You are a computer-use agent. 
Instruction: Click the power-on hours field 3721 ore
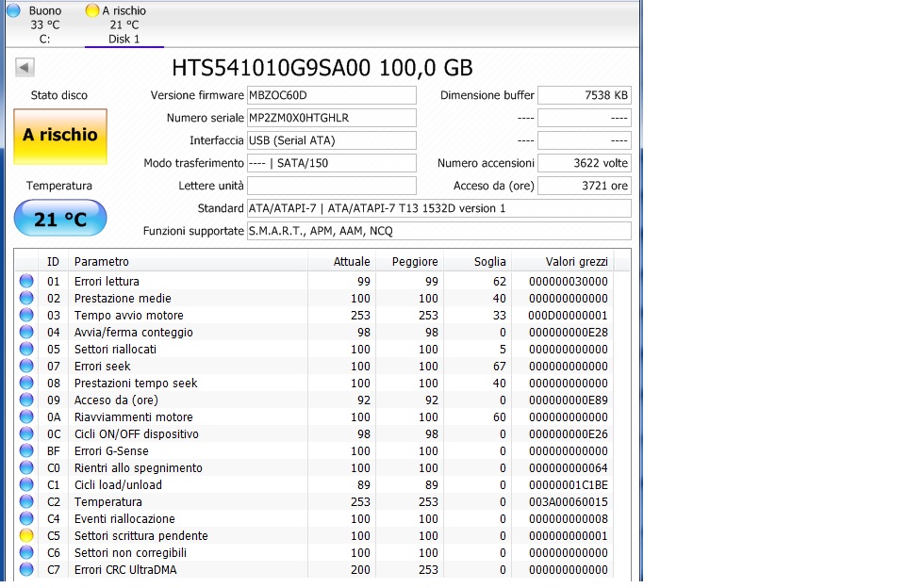585,186
